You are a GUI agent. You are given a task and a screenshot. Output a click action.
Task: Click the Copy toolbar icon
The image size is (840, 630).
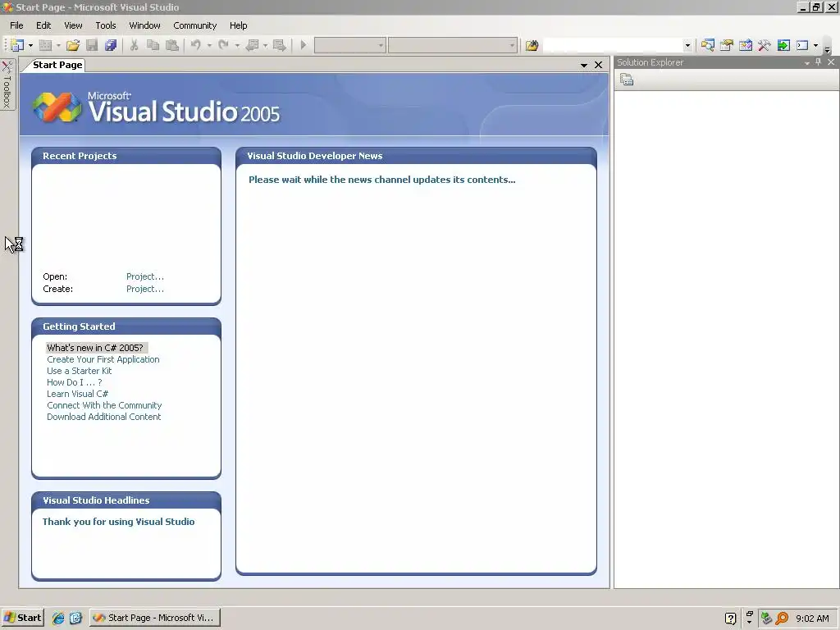[x=153, y=46]
